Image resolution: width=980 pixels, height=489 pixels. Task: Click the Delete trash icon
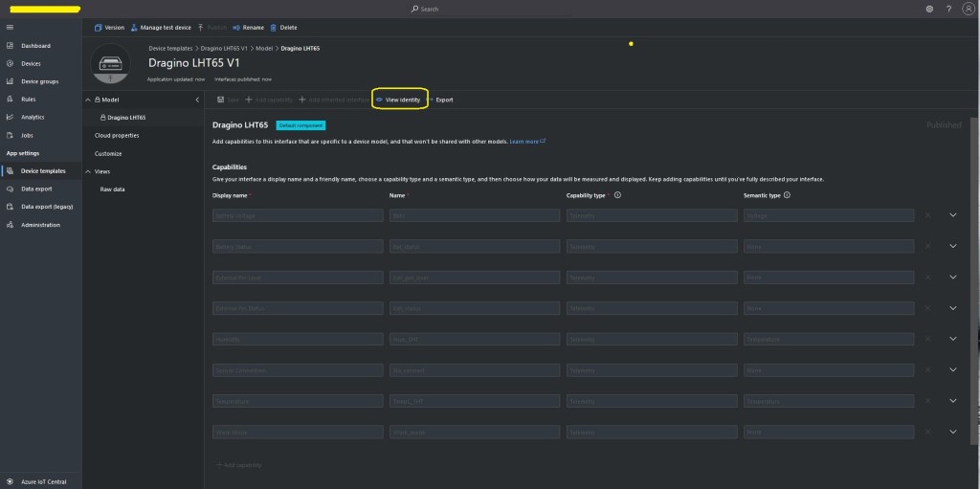coord(275,28)
